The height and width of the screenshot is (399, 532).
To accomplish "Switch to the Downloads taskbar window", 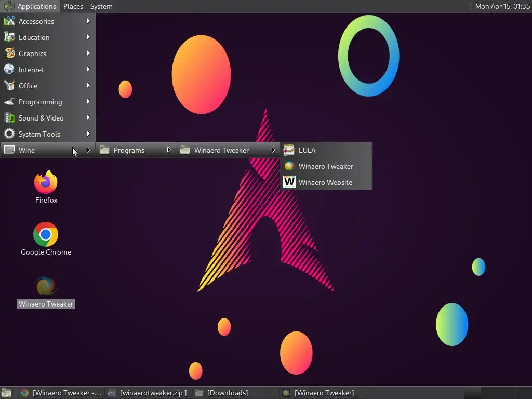I will [235, 393].
